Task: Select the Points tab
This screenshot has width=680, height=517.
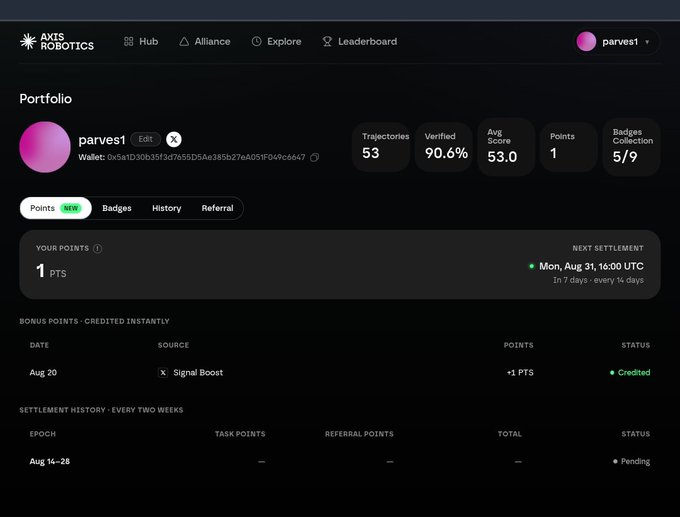Action: [x=56, y=208]
